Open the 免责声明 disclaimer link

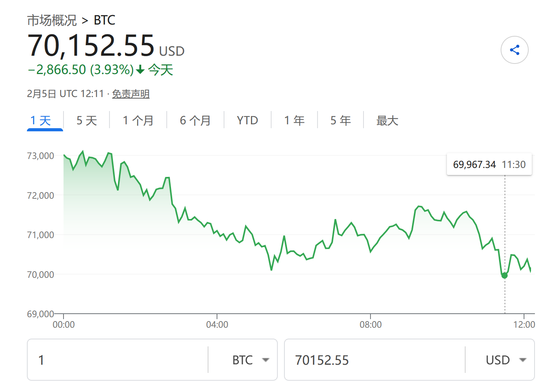(x=131, y=94)
